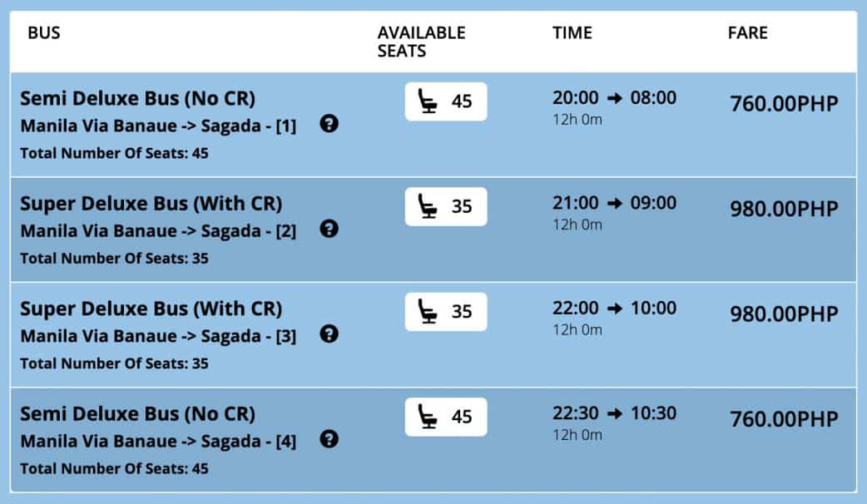Select Semi Deluxe Bus departing at 20:00
This screenshot has height=504, width=867.
click(137, 99)
